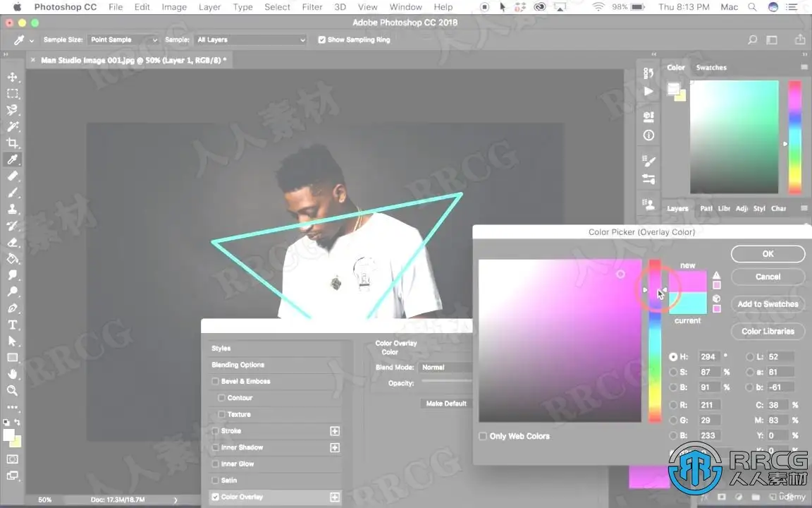The image size is (812, 508).
Task: Select the Brush tool
Action: pyautogui.click(x=13, y=193)
